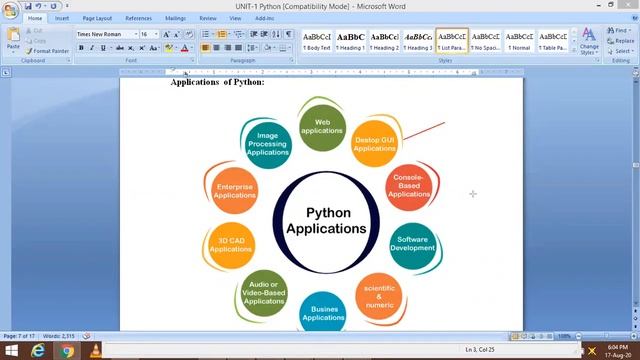The height and width of the screenshot is (360, 640).
Task: Click the Numbering list icon
Action: [222, 34]
